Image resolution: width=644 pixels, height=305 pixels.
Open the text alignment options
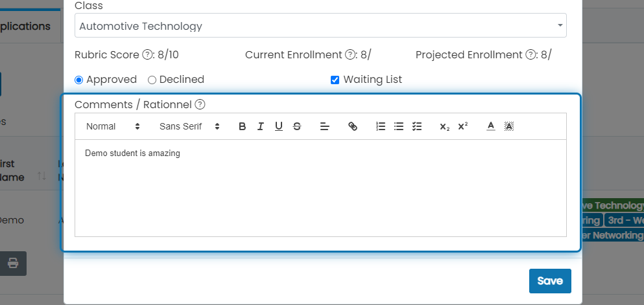325,127
